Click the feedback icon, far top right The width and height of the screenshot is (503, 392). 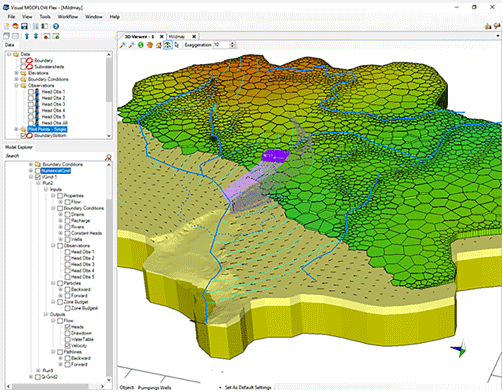point(497,26)
